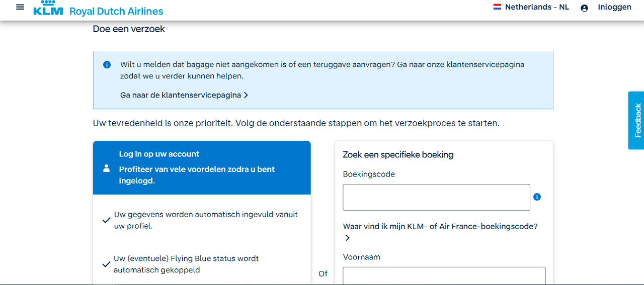Open the Feedback side tab
This screenshot has width=644, height=285.
tap(636, 120)
